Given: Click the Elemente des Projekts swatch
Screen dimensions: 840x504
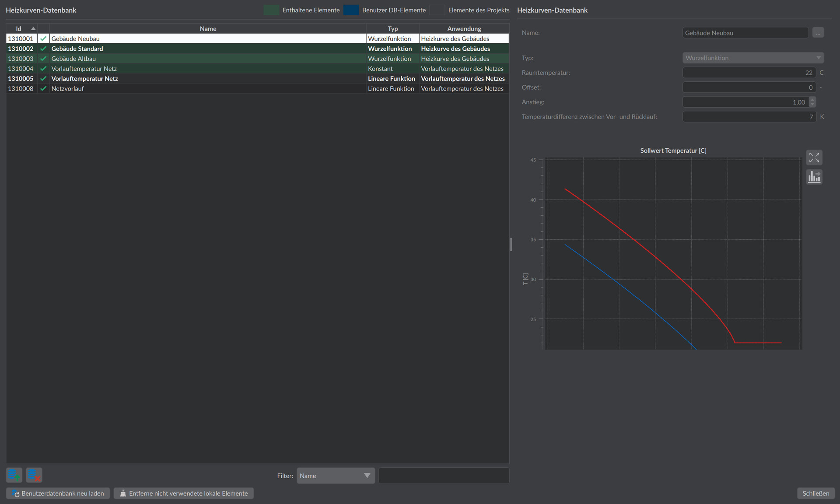Looking at the screenshot, I should tap(437, 10).
